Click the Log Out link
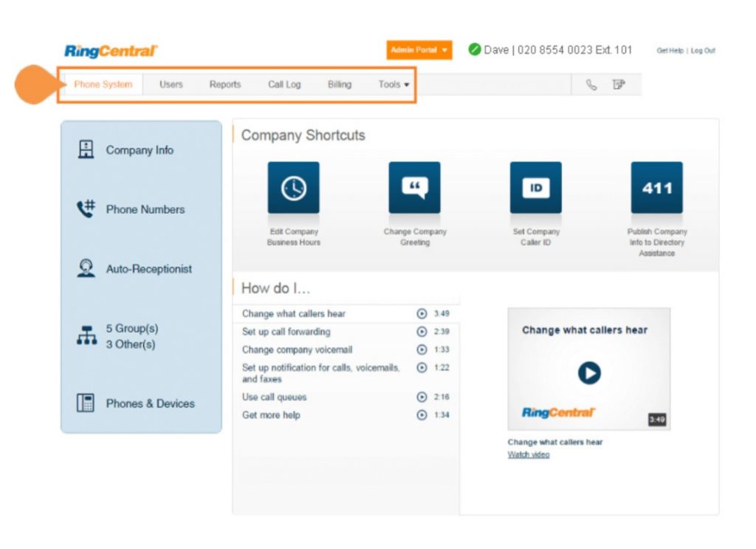Viewport: 756px width, 549px height. 703,51
